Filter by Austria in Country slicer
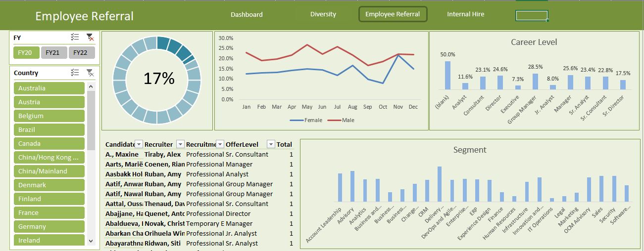This screenshot has width=644, height=251. click(x=49, y=102)
